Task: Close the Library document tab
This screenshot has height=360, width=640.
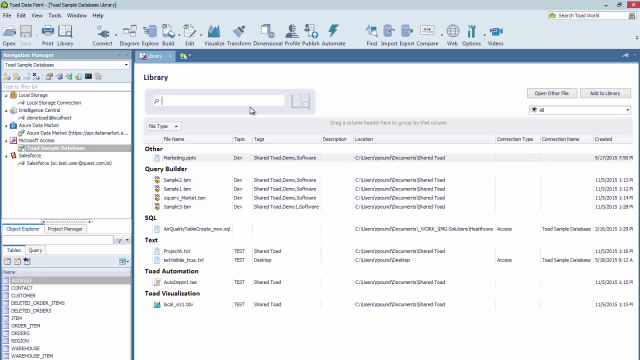Action: point(170,56)
